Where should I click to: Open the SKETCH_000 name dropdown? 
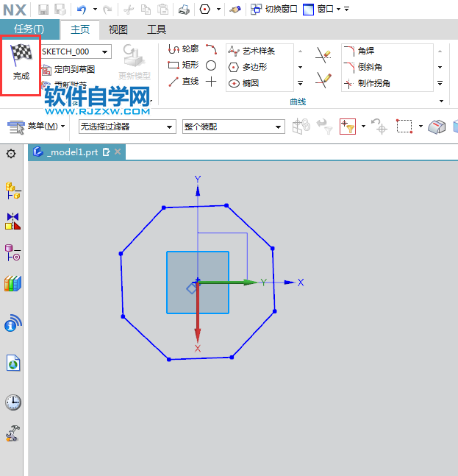[106, 51]
